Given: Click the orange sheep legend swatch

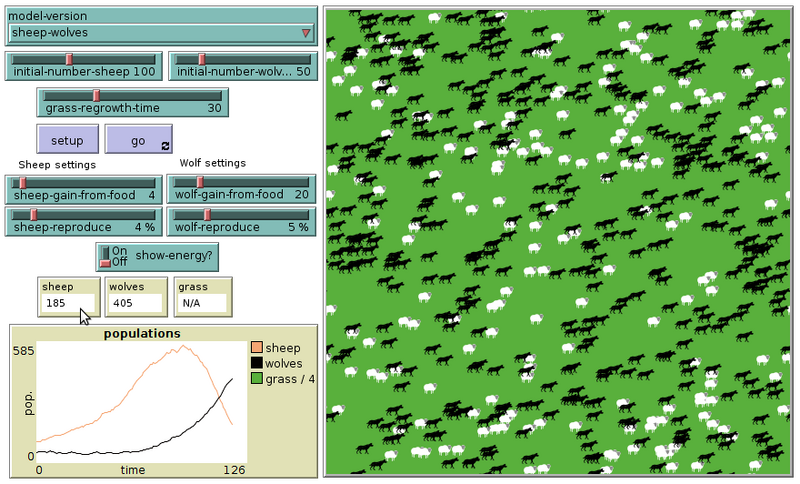Looking at the screenshot, I should pos(256,348).
